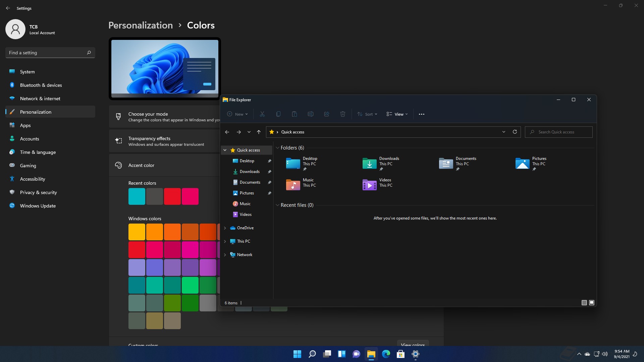The width and height of the screenshot is (644, 362).
Task: Go up one folder level arrow
Action: [x=259, y=132]
